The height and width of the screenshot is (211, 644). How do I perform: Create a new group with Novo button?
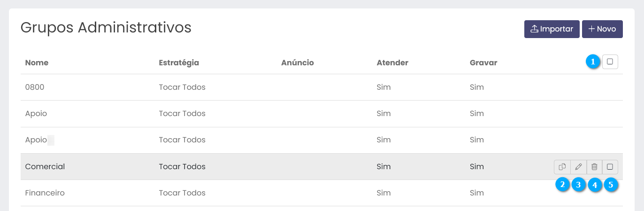pyautogui.click(x=602, y=29)
